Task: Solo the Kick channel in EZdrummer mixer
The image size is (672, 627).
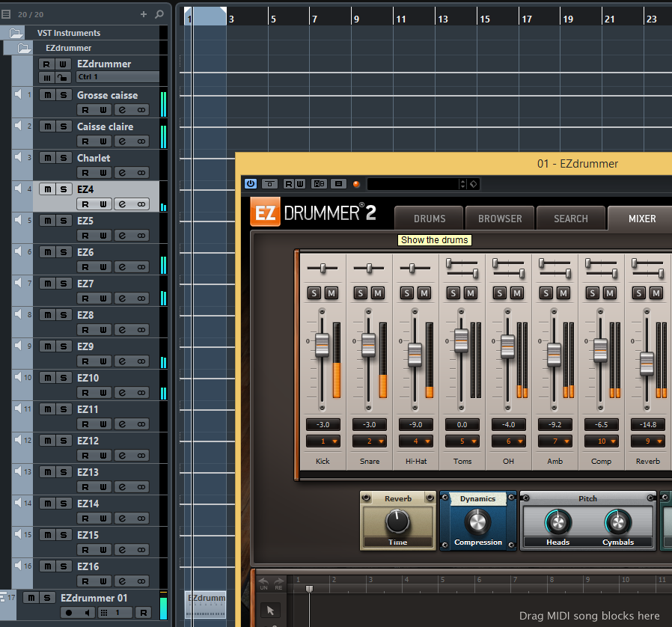Action: 314,293
